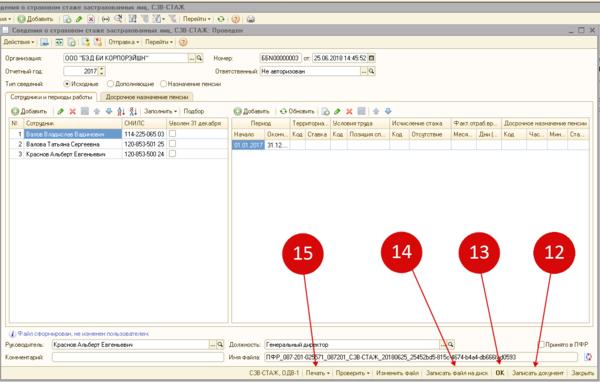Click the Закрыть button
600x383 pixels.
582,373
